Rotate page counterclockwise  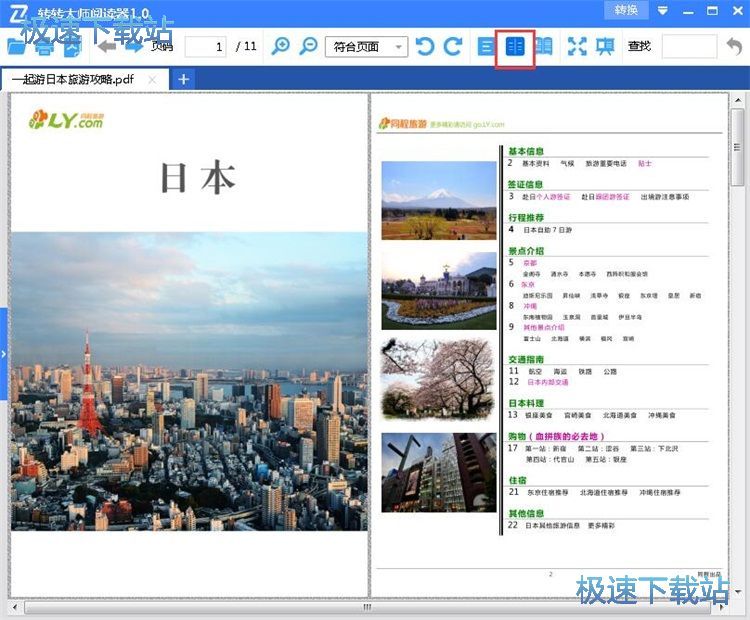(x=425, y=46)
